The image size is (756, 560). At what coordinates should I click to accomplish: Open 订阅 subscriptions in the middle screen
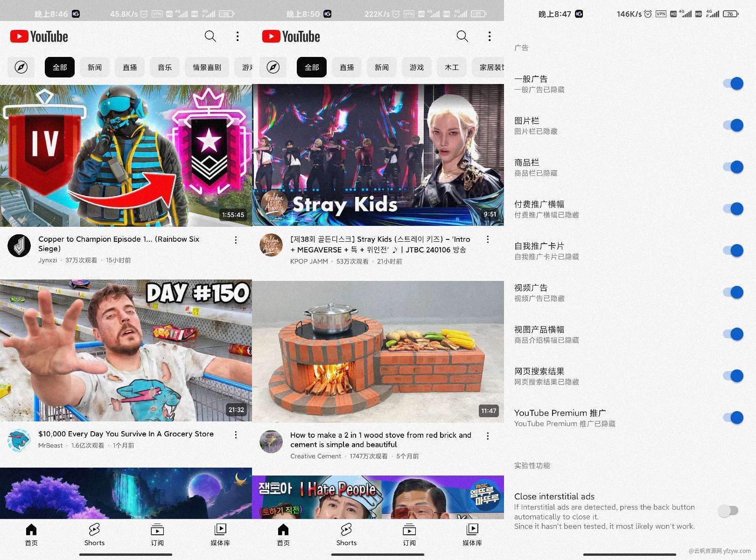coord(409,535)
